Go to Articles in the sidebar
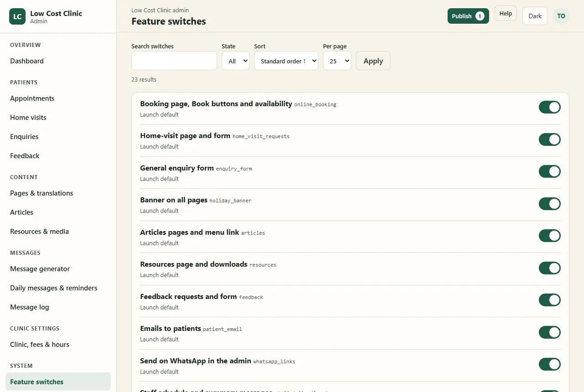584x392 pixels. coord(58,212)
